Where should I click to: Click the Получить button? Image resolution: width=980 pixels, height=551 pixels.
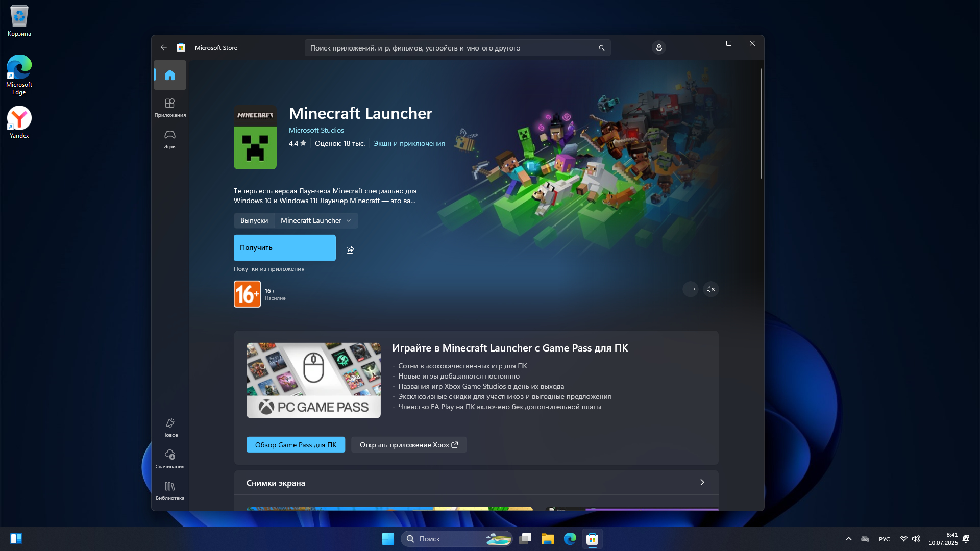(284, 248)
